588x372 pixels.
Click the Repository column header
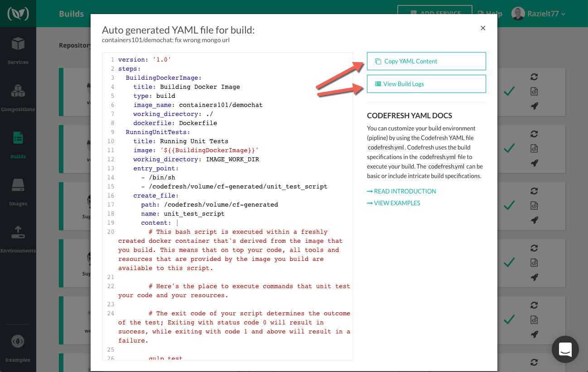pyautogui.click(x=75, y=45)
